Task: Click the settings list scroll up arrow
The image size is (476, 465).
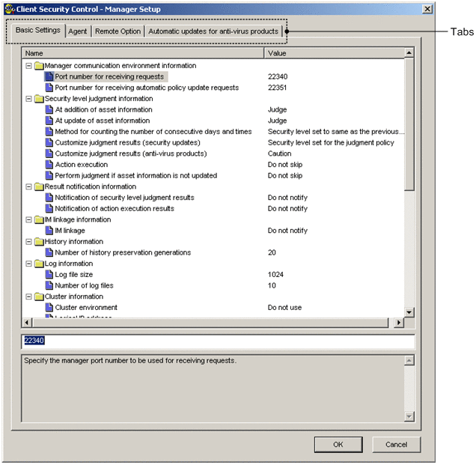Action: (409, 53)
